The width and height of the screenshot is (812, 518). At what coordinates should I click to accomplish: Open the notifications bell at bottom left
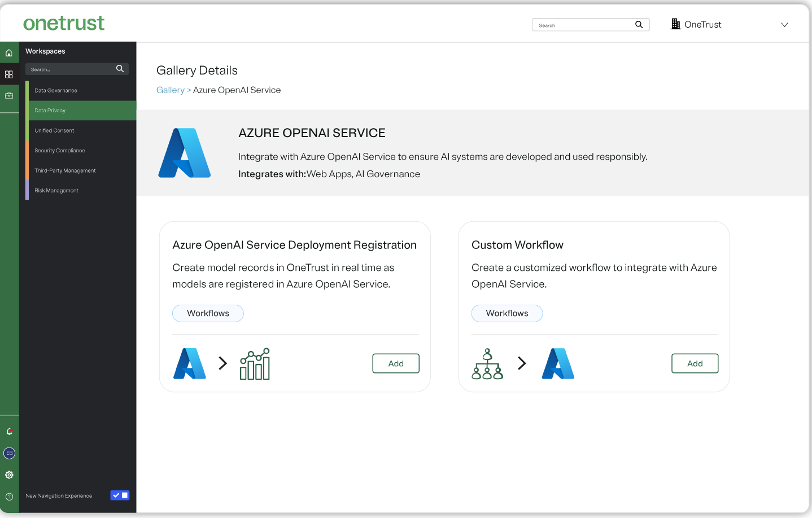[x=9, y=431]
